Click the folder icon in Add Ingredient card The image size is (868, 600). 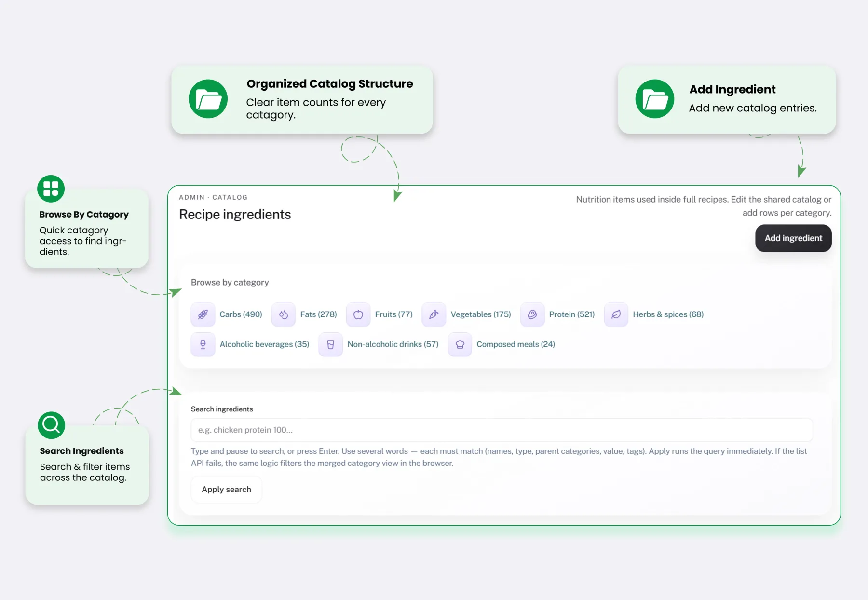tap(655, 99)
